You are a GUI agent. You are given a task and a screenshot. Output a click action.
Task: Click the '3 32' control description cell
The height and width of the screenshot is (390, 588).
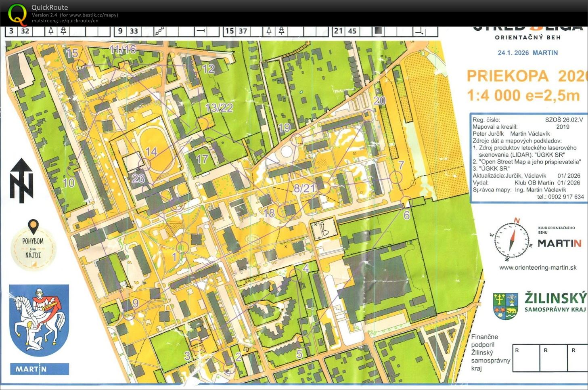click(19, 31)
